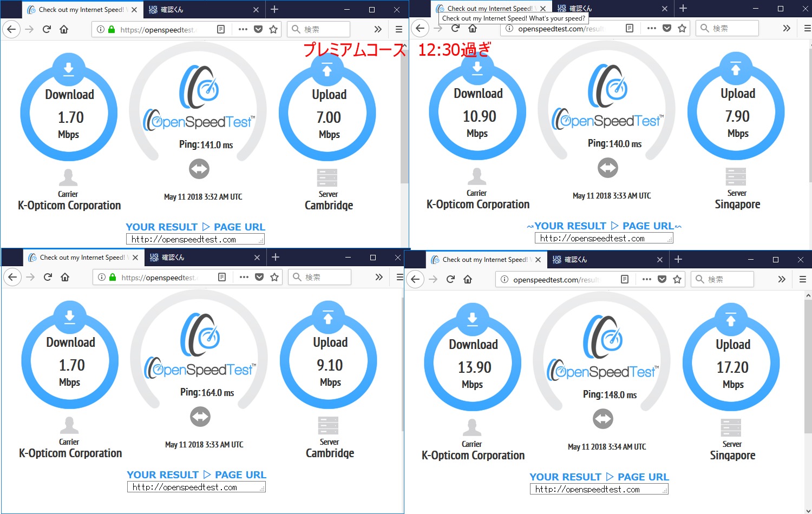Go back in the 164.0 ms ping window
The image size is (812, 514).
tap(13, 277)
